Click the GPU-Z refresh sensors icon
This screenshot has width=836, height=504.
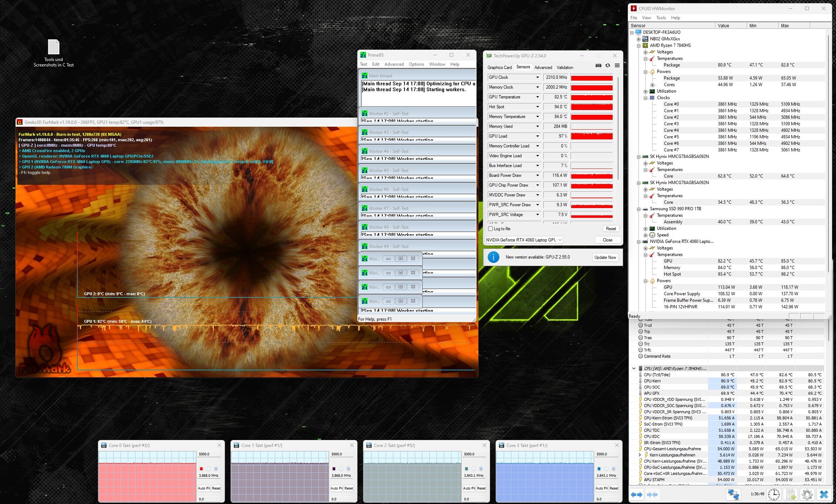[x=608, y=66]
